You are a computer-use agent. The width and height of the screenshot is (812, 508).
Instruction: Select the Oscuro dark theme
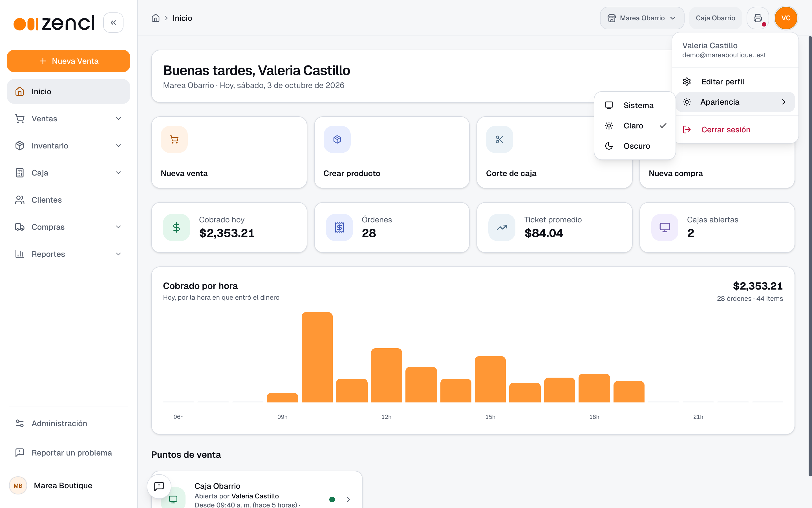[634, 146]
